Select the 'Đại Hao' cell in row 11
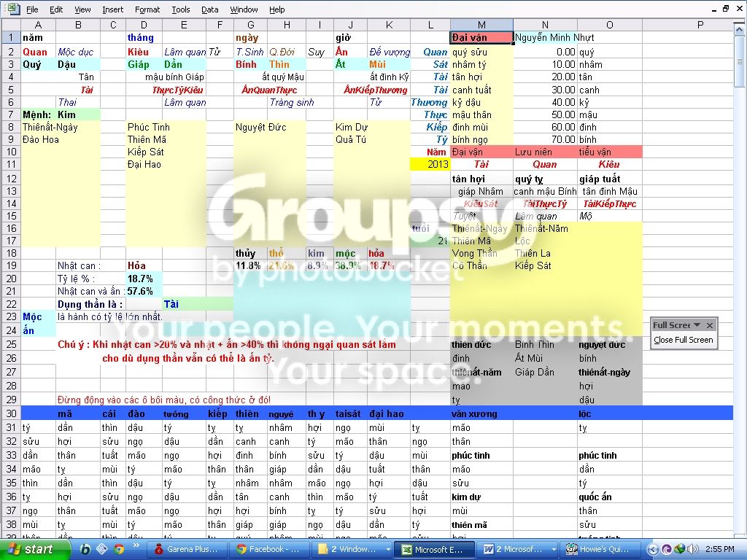Image resolution: width=747 pixels, height=560 pixels. pos(144,164)
